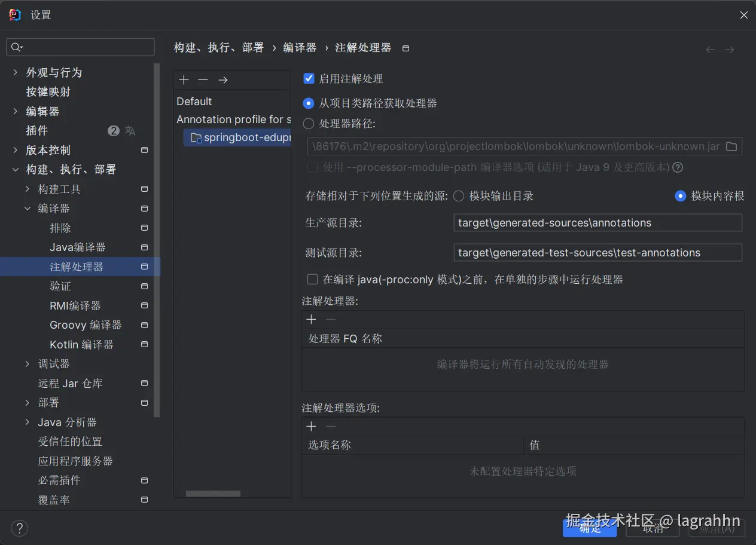Click the forward navigation arrow top right
This screenshot has height=545, width=756.
click(x=729, y=49)
